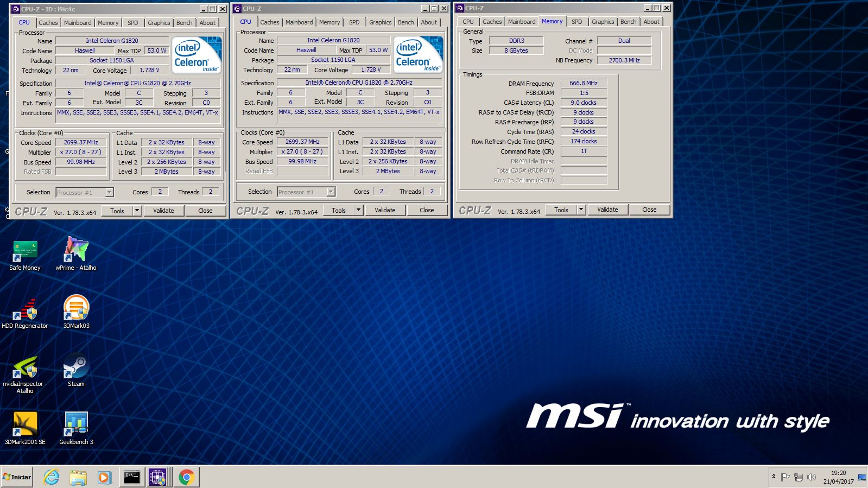Viewport: 868px width, 488px height.
Task: Open Graphics tab in third CPU-Z window
Action: point(603,22)
